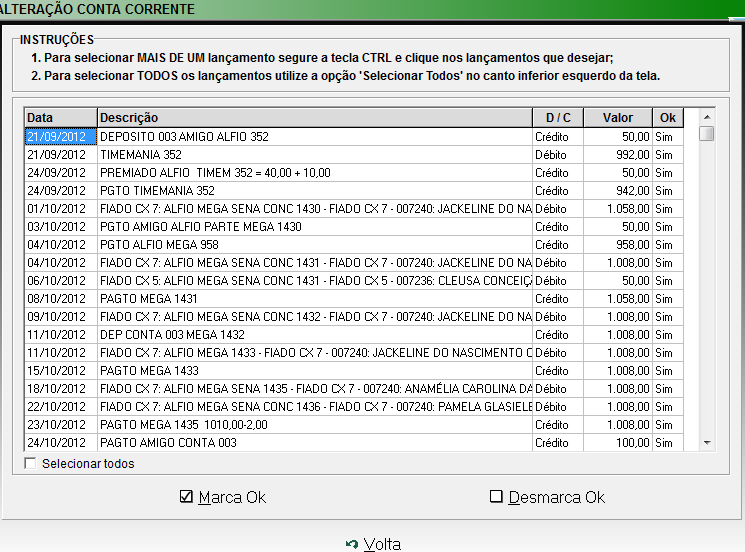
Task: Click the 'Ok' column header
Action: (x=668, y=117)
